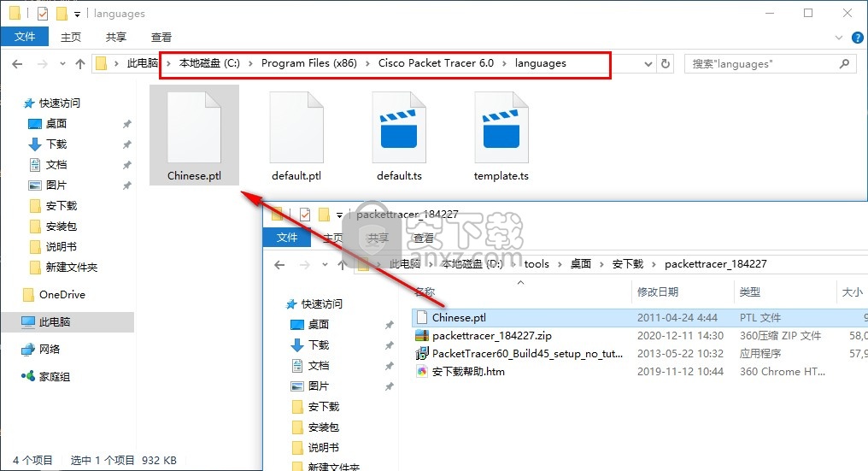Screen dimensions: 868x471
Task: Click search magnifier icon in languages window
Action: coord(844,64)
